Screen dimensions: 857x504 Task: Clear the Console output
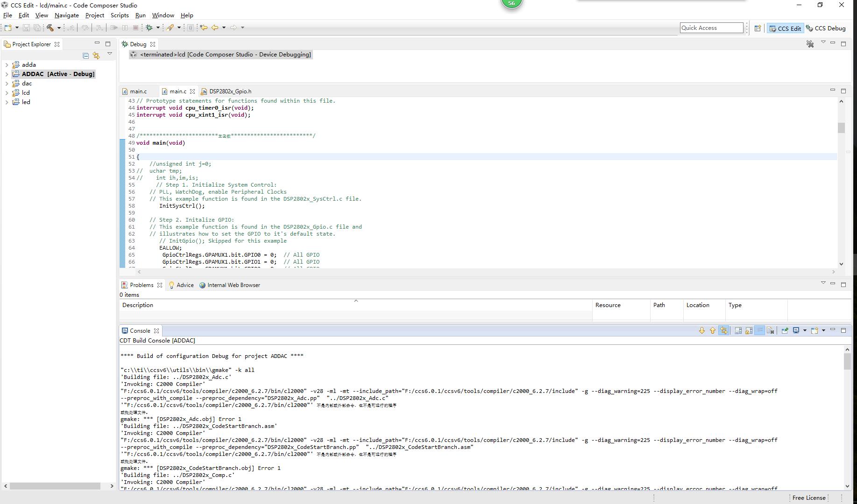click(x=771, y=330)
